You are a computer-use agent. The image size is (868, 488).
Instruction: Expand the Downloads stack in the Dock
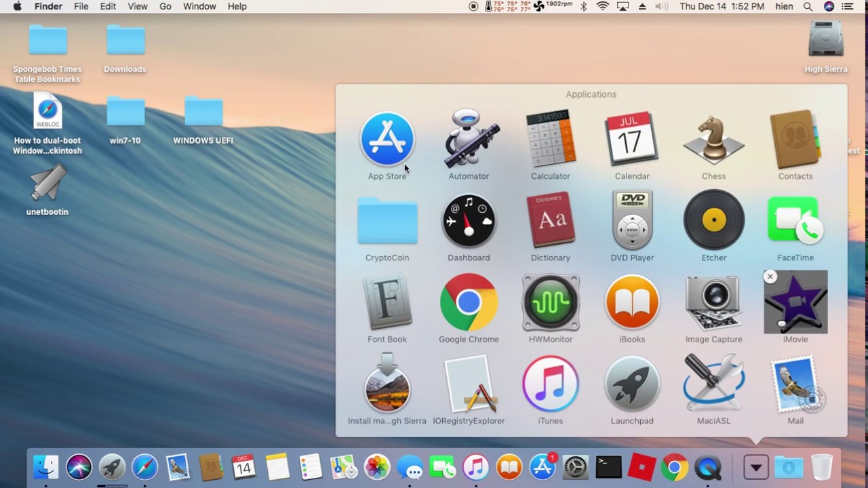[789, 467]
